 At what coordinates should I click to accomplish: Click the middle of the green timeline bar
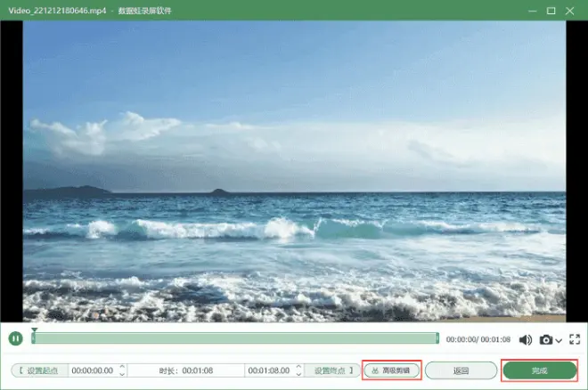(235, 338)
